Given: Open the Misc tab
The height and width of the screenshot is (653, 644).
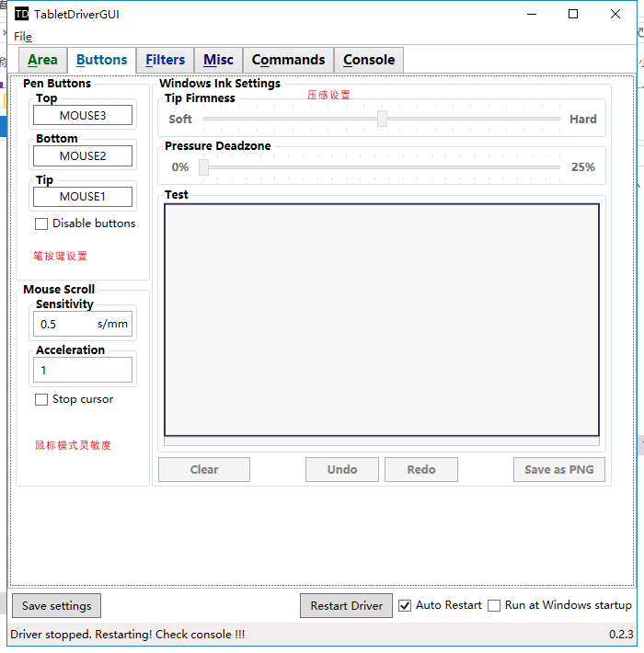Looking at the screenshot, I should click(x=218, y=60).
